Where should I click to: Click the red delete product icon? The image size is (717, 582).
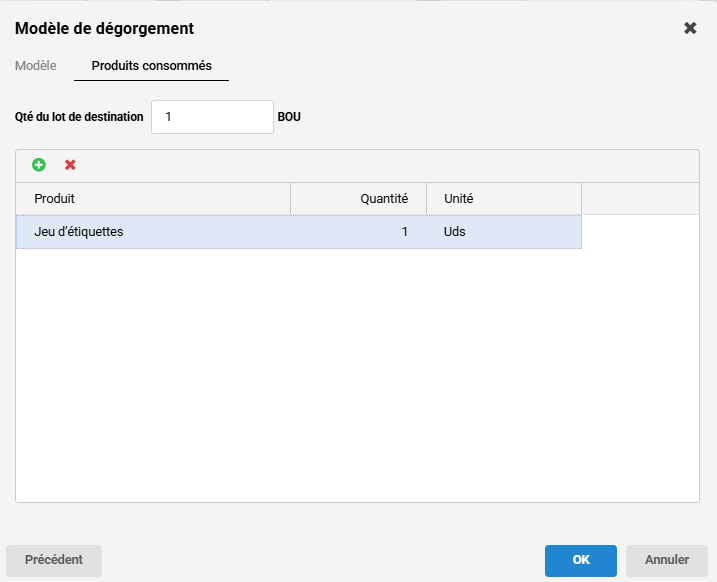click(x=70, y=165)
